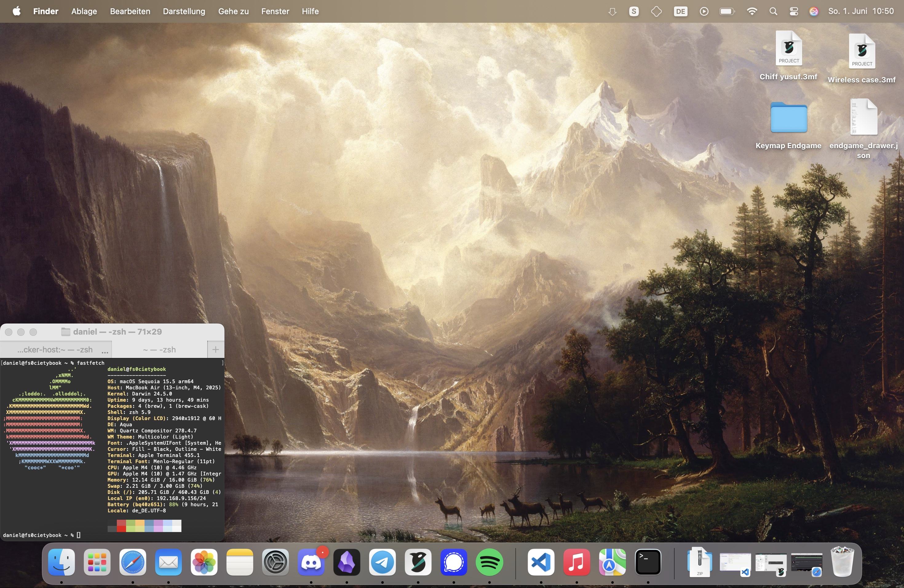Click Terminal title daniel — -zsh — 71×29

point(117,332)
